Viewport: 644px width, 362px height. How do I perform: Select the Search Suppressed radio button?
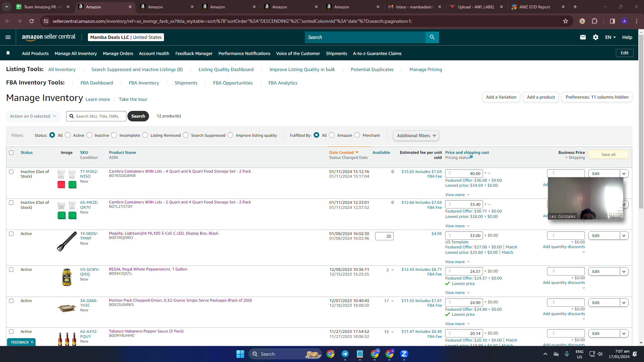point(186,135)
